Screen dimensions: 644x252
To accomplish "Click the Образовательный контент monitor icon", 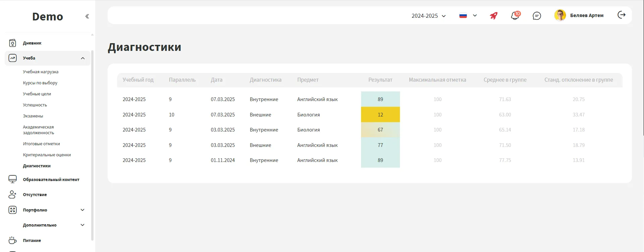I will 12,179.
